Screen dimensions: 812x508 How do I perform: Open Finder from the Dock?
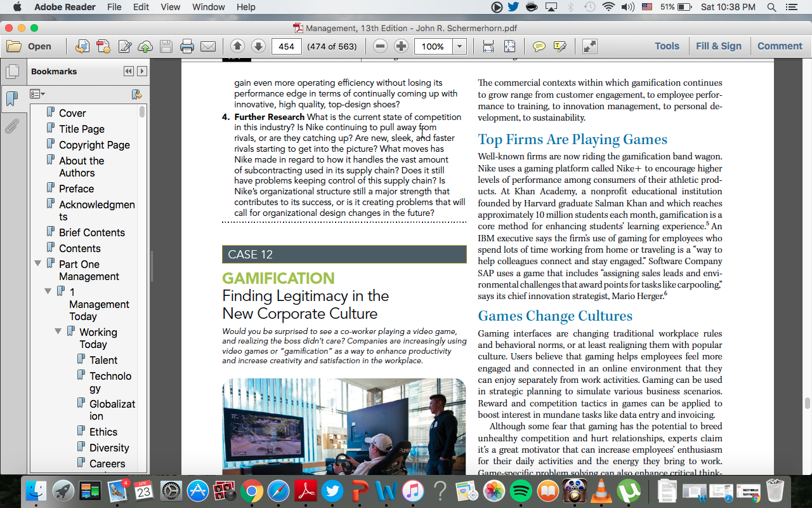pyautogui.click(x=36, y=491)
